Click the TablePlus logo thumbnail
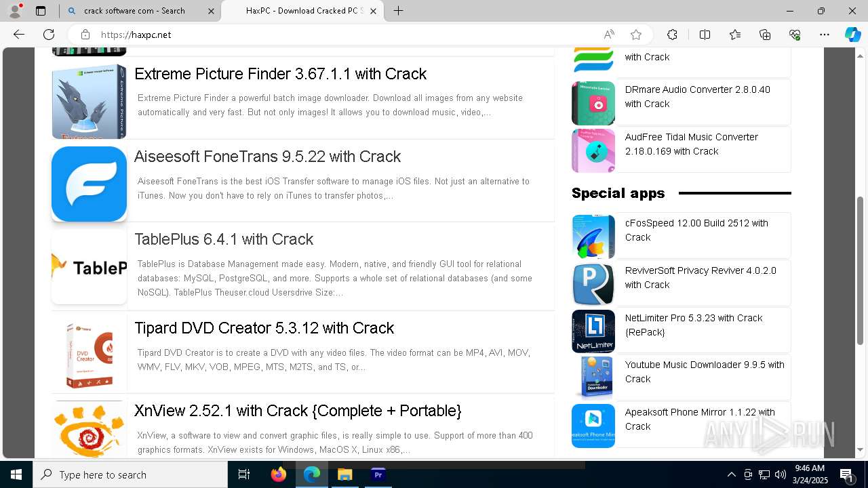This screenshot has height=488, width=868. point(89,267)
